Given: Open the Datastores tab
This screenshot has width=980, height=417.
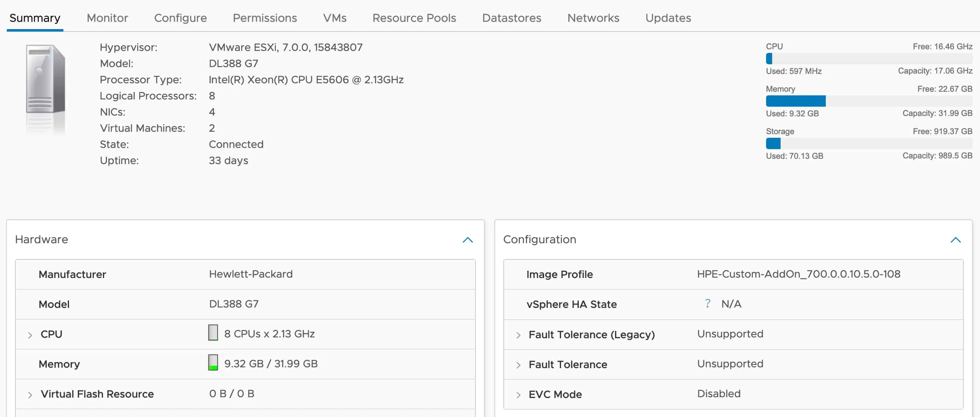Looking at the screenshot, I should click(x=511, y=18).
